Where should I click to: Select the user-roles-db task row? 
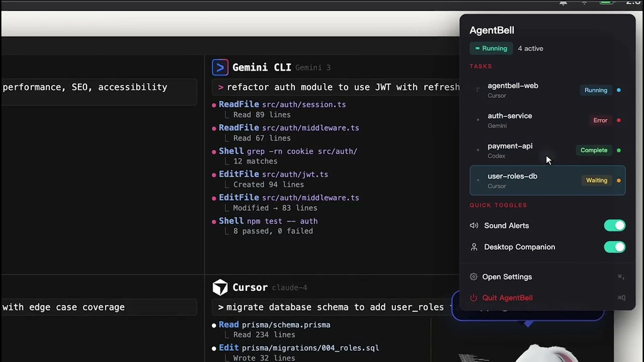tap(547, 181)
